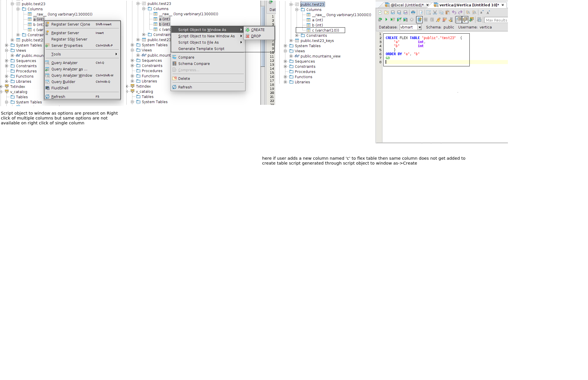Expand the public.test23_keys tree node

click(291, 40)
